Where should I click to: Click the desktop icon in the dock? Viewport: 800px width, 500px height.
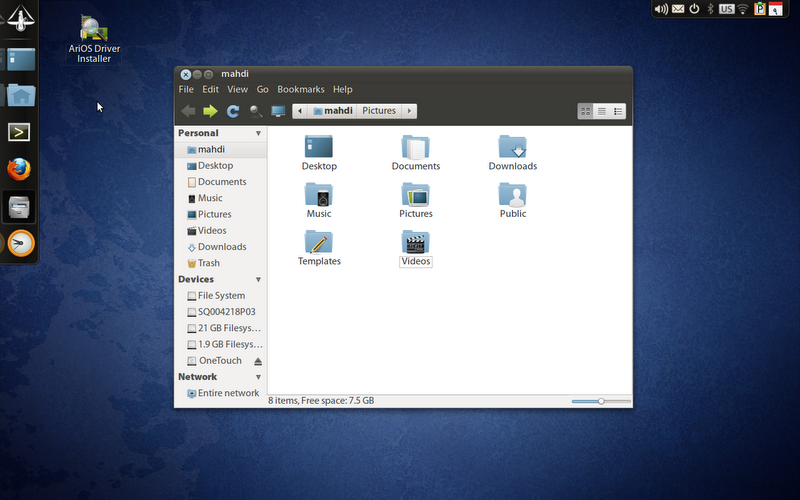[x=21, y=59]
